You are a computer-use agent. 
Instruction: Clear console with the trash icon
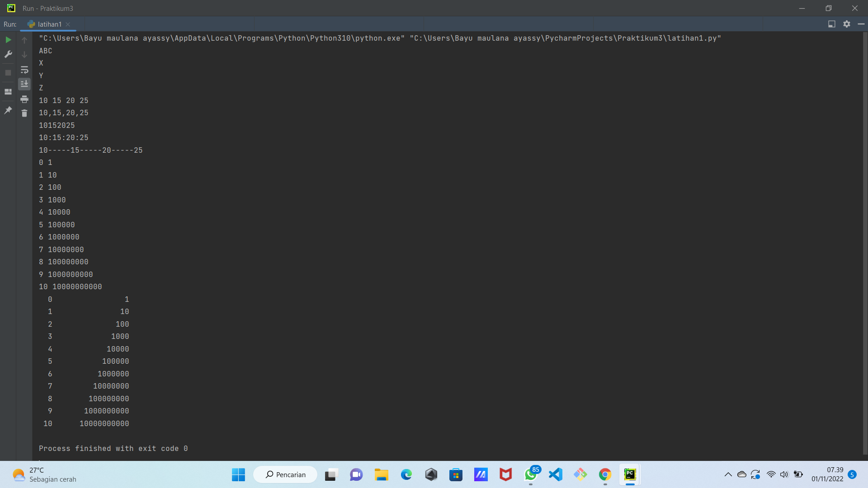pyautogui.click(x=24, y=113)
